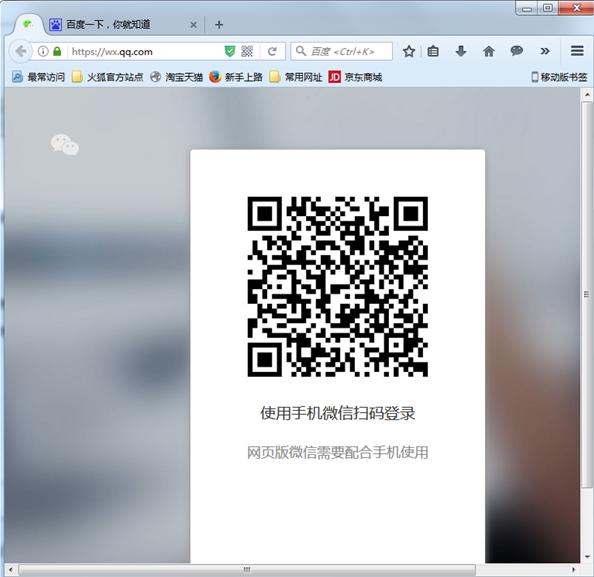Click the 网页版微信需要配合手机使用 text
Screen dimensions: 594x577
338,452
